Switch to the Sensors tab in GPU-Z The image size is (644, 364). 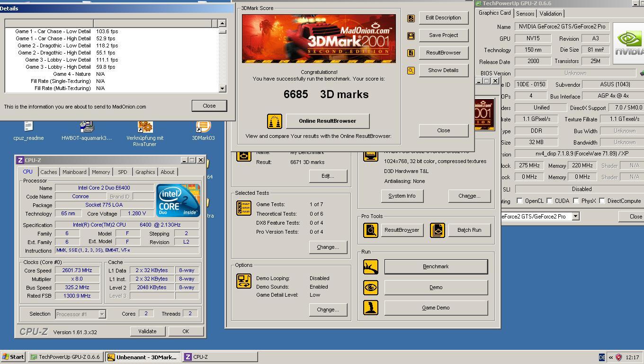525,14
